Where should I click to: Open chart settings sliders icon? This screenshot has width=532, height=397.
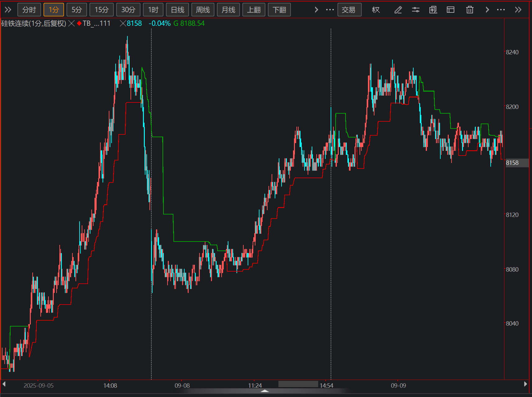[x=415, y=10]
